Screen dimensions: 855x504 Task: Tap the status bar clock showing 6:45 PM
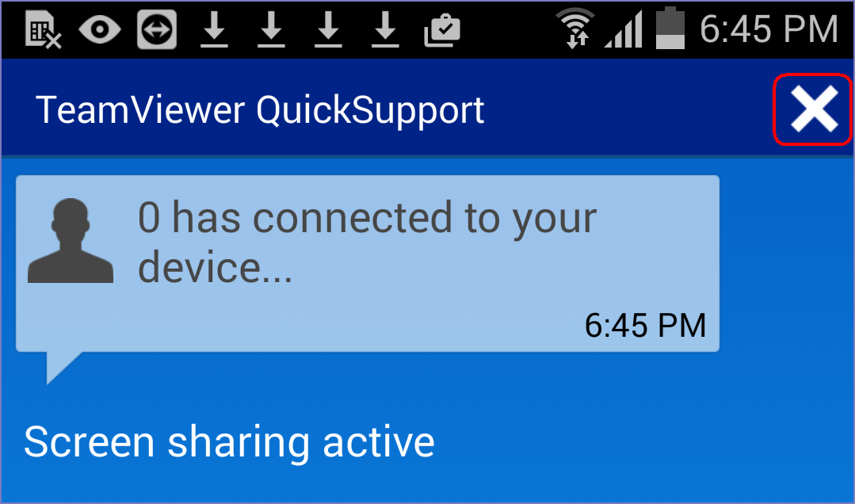tap(769, 29)
